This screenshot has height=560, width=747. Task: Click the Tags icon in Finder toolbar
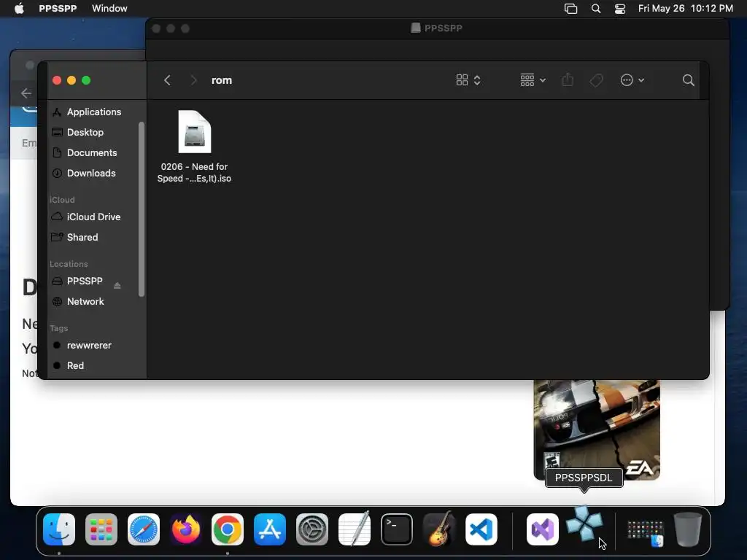[x=596, y=80]
